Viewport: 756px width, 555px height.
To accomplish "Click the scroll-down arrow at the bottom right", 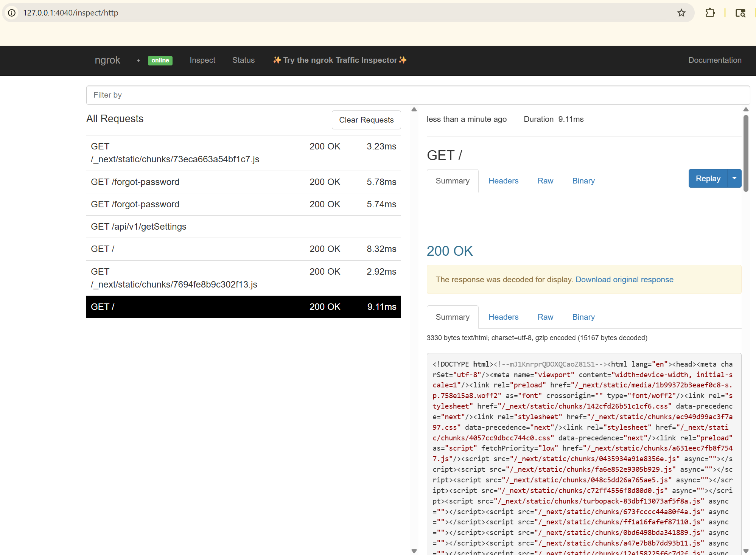I will 414,551.
